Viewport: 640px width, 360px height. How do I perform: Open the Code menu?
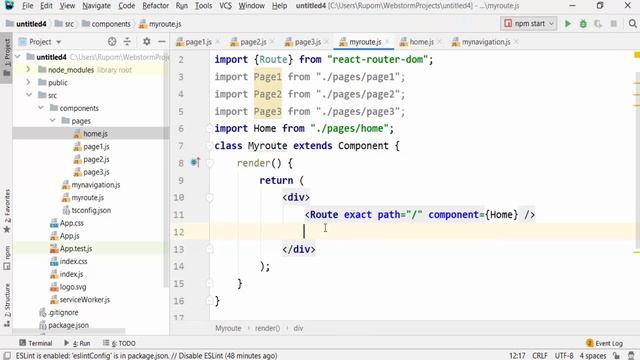point(127,6)
